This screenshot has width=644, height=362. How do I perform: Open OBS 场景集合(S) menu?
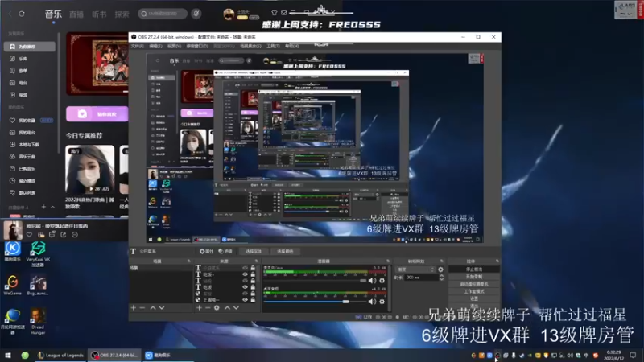pos(250,47)
